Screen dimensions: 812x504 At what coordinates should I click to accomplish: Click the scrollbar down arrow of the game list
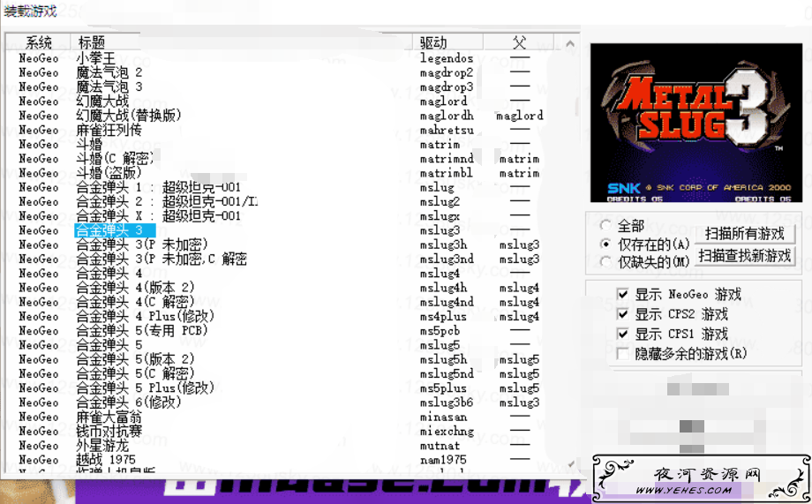pyautogui.click(x=570, y=464)
